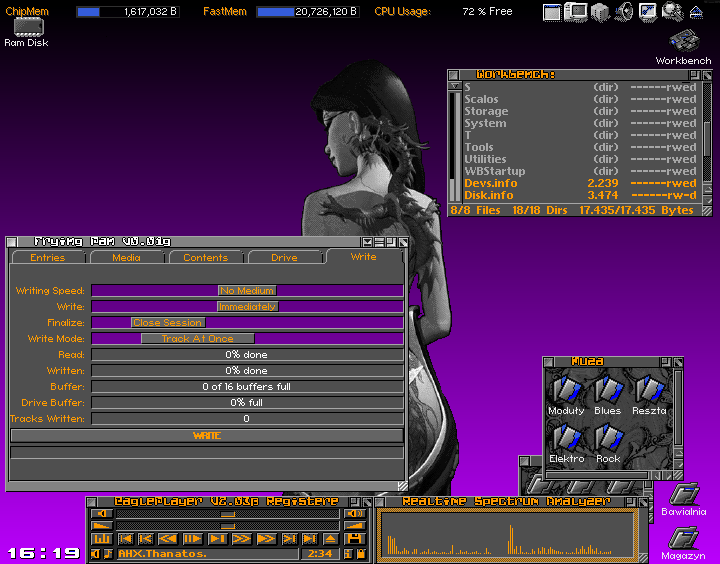Click the quiet speaker icon in EaglePlayer
Screen dimensions: 720x564
[x=101, y=513]
